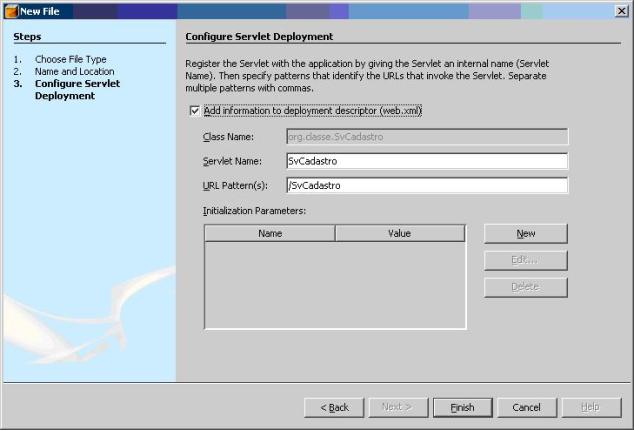634x430 pixels.
Task: Select step 2 Name and Location
Action: point(74,71)
